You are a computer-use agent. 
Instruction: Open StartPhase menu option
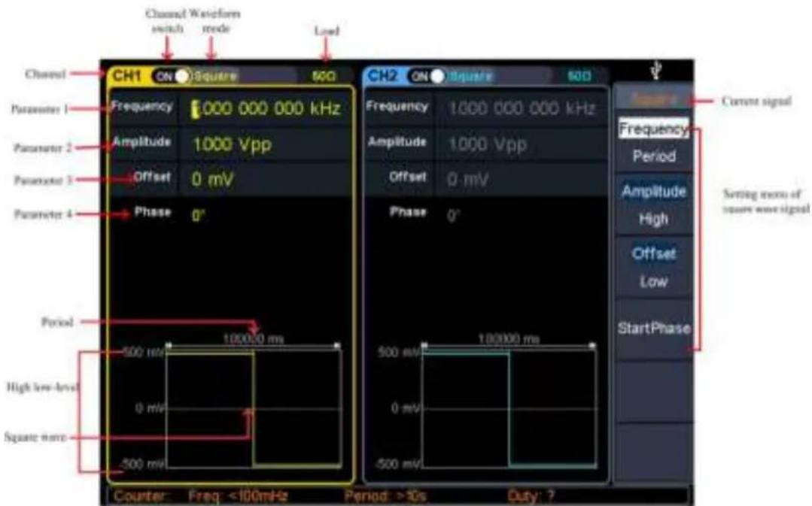pyautogui.click(x=653, y=328)
